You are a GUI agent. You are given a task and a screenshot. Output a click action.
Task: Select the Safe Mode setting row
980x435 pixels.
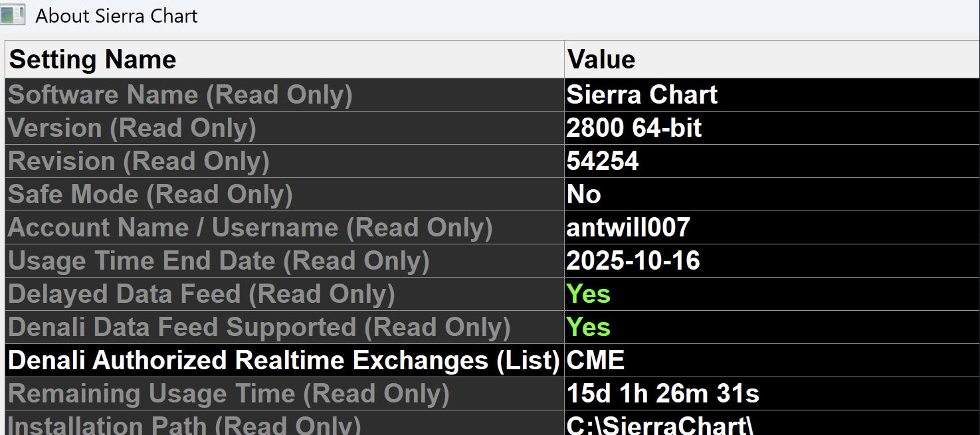pos(150,195)
